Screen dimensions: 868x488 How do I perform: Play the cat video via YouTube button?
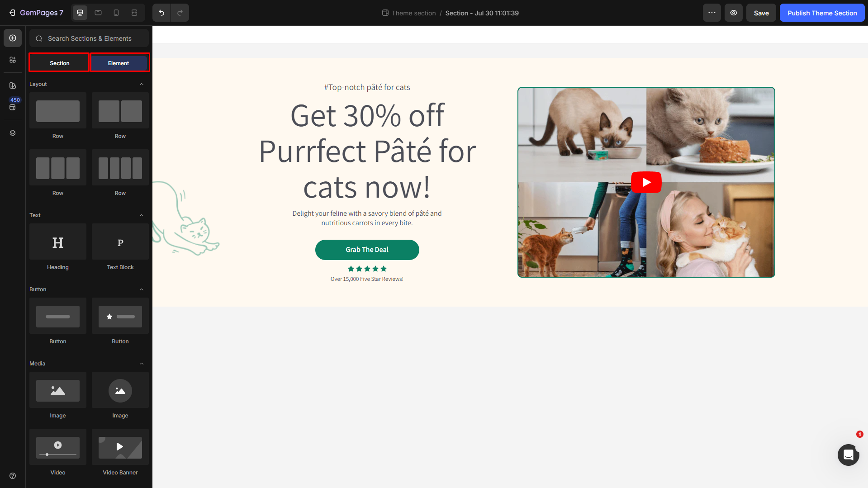(x=646, y=182)
